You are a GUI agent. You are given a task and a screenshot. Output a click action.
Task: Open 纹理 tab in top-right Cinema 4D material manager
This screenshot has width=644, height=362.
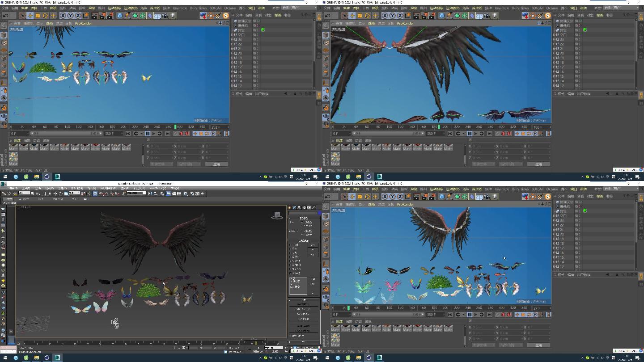pyautogui.click(x=368, y=140)
